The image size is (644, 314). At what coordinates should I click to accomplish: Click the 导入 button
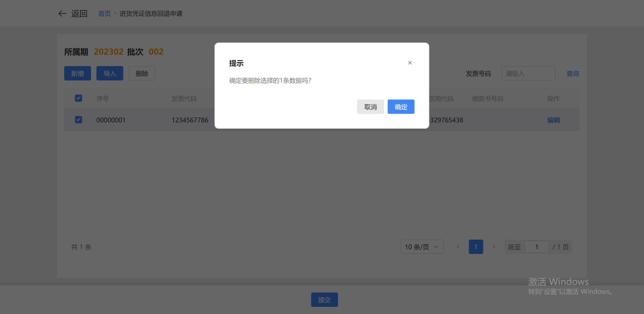[110, 73]
